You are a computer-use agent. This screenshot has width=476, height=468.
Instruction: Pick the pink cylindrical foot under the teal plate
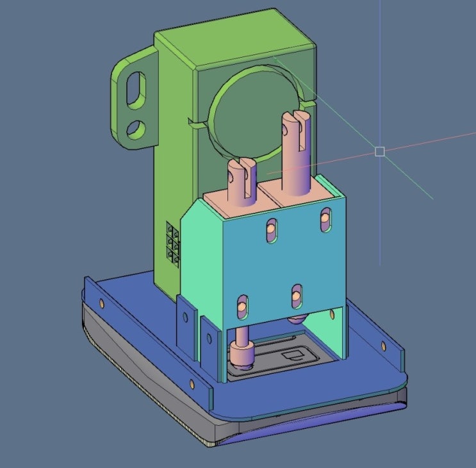[x=242, y=355]
